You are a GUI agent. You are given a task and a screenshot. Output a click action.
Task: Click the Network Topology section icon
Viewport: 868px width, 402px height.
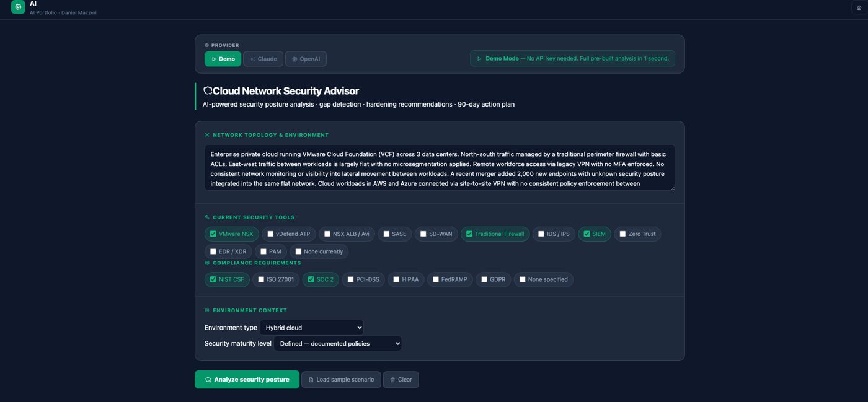click(207, 135)
